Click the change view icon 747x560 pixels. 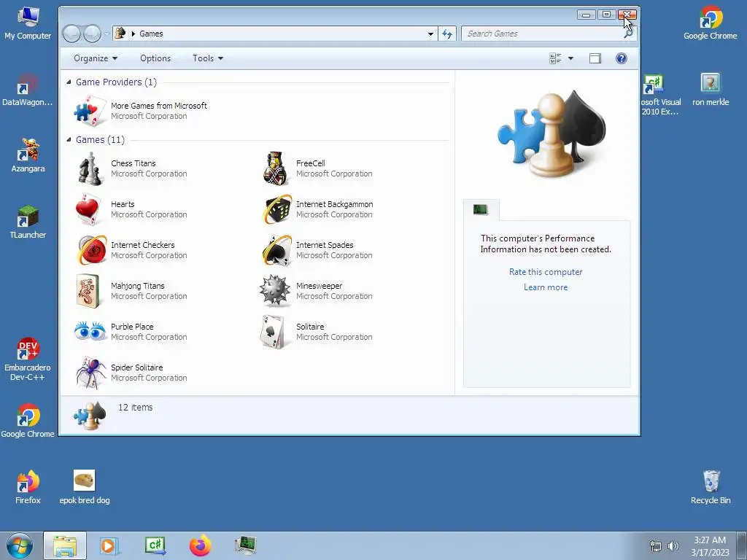coord(555,58)
